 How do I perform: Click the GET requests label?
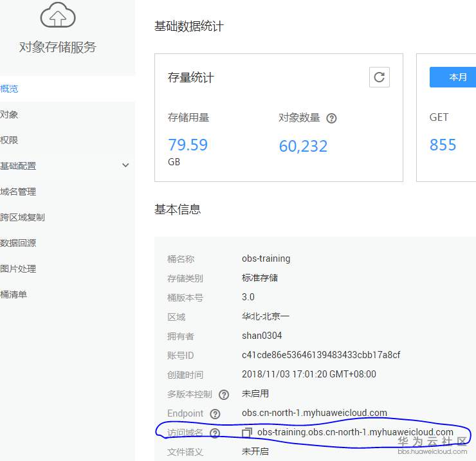(439, 118)
